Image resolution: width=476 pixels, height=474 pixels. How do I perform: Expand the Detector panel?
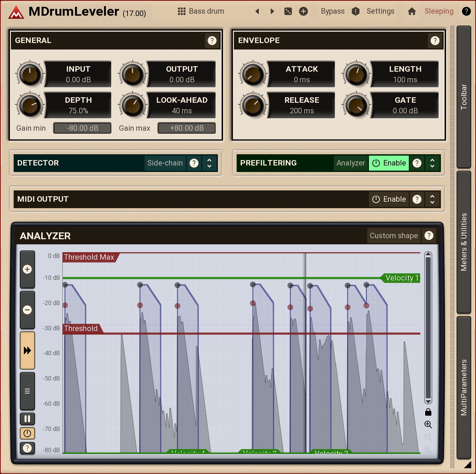click(209, 163)
